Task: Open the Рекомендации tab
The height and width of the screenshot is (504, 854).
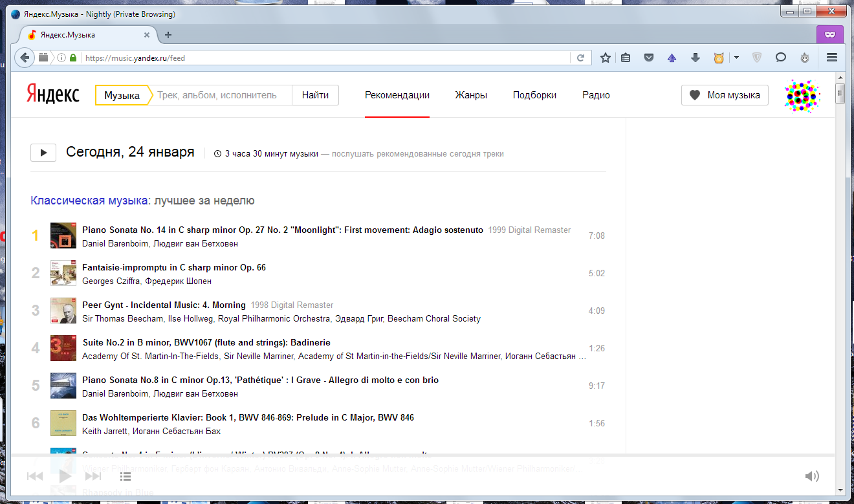Action: [x=397, y=95]
